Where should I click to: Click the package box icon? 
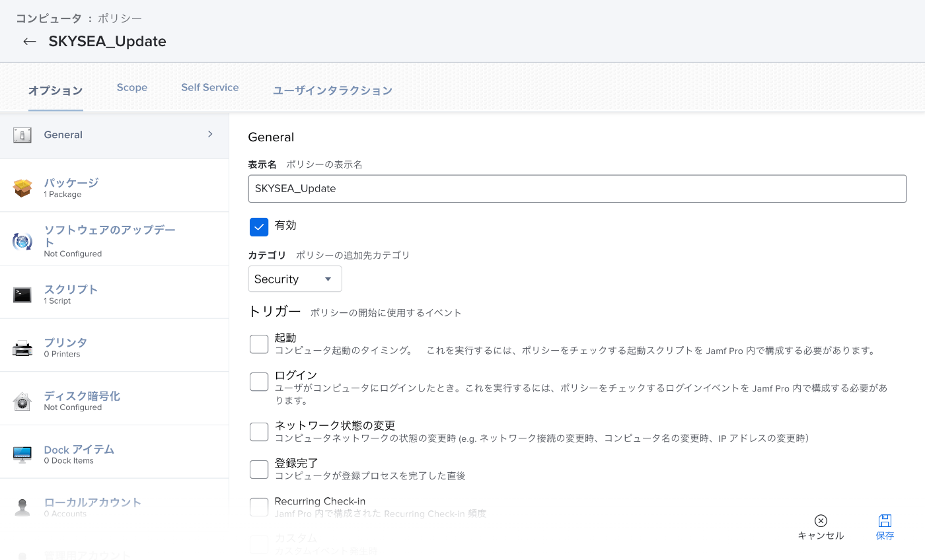point(22,188)
